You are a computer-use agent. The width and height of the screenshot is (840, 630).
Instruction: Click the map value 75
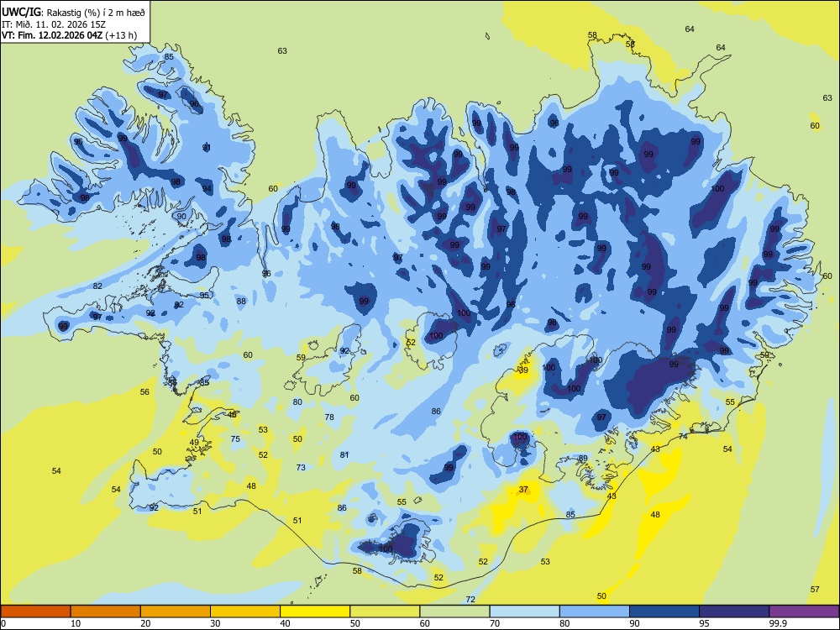tap(235, 438)
